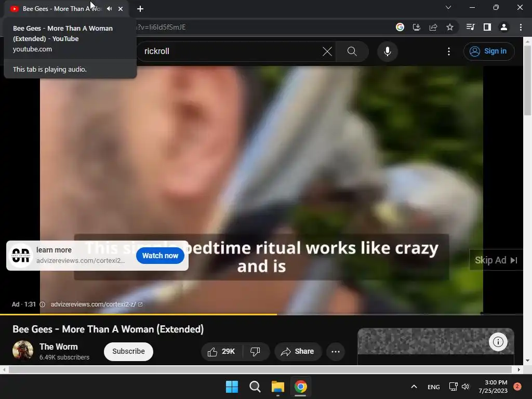The image size is (532, 399).
Task: Like the video with 29K likes
Action: tap(222, 352)
